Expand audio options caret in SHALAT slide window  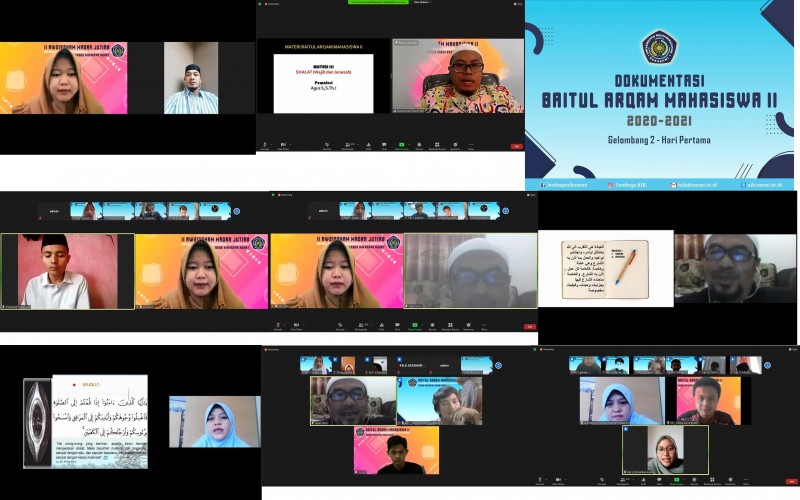point(273,144)
